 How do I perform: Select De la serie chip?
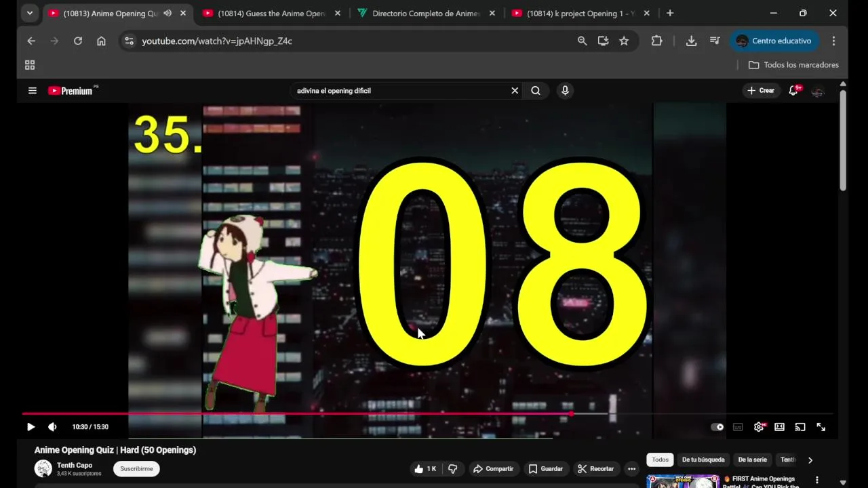[x=752, y=460]
